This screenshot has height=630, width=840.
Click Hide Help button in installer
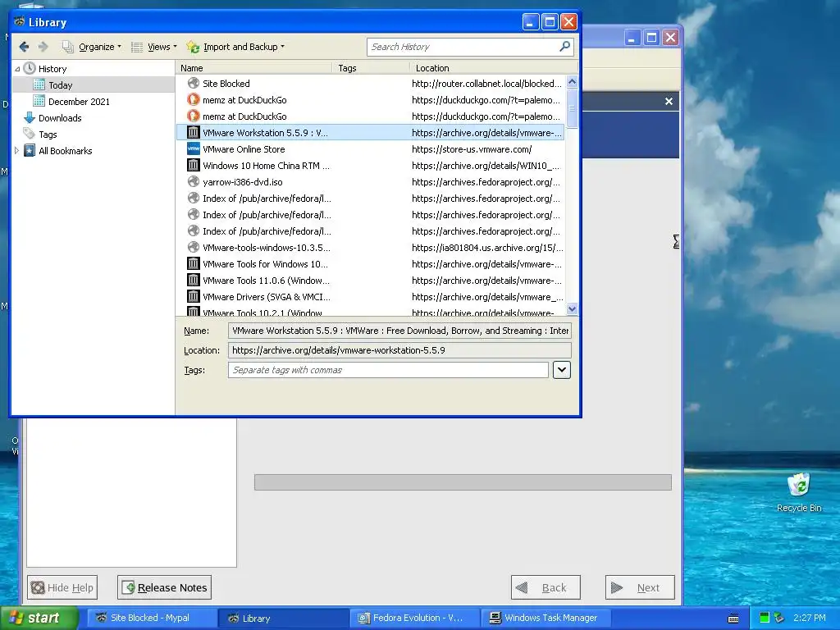pyautogui.click(x=62, y=587)
